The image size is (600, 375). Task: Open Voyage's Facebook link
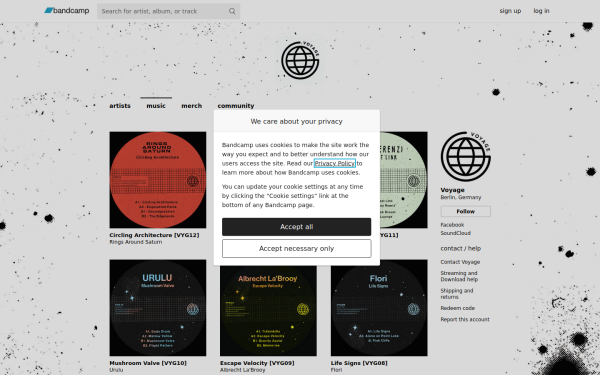[452, 225]
